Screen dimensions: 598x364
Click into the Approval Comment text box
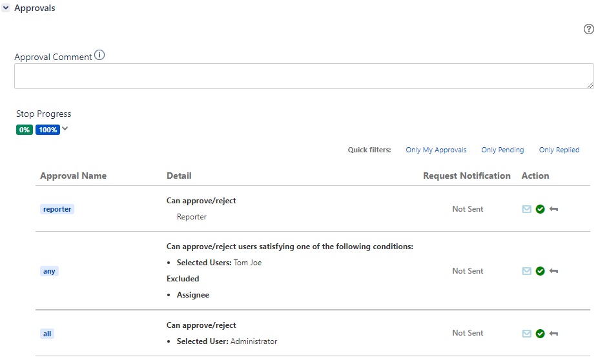(304, 76)
